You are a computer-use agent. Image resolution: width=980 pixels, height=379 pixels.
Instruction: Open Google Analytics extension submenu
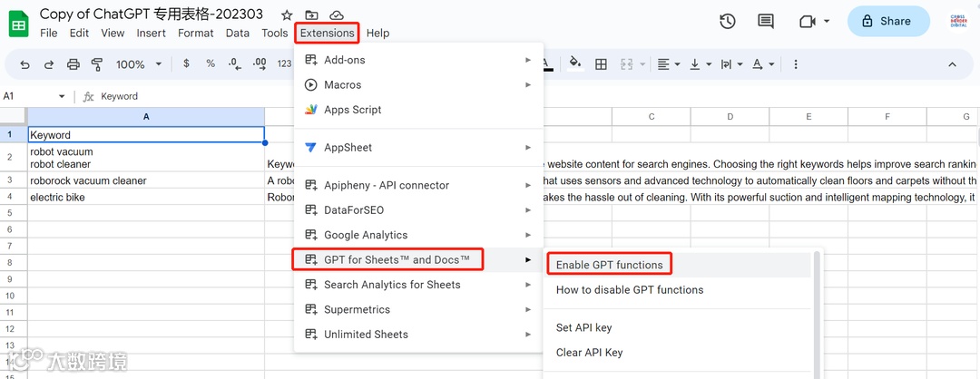pos(418,235)
